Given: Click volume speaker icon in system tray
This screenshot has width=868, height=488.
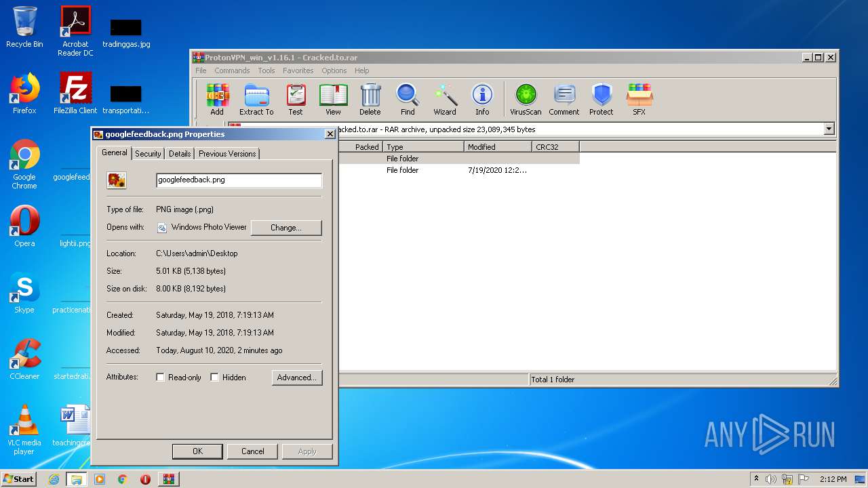Looking at the screenshot, I should 771,479.
